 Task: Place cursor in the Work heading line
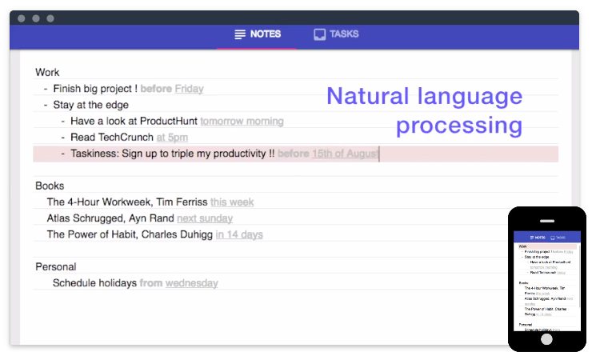[47, 72]
